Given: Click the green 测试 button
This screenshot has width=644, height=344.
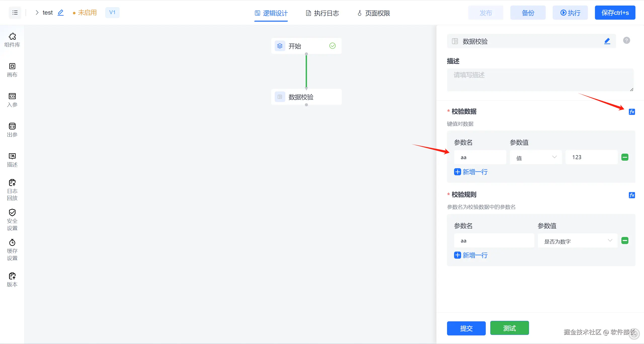Looking at the screenshot, I should coord(509,328).
